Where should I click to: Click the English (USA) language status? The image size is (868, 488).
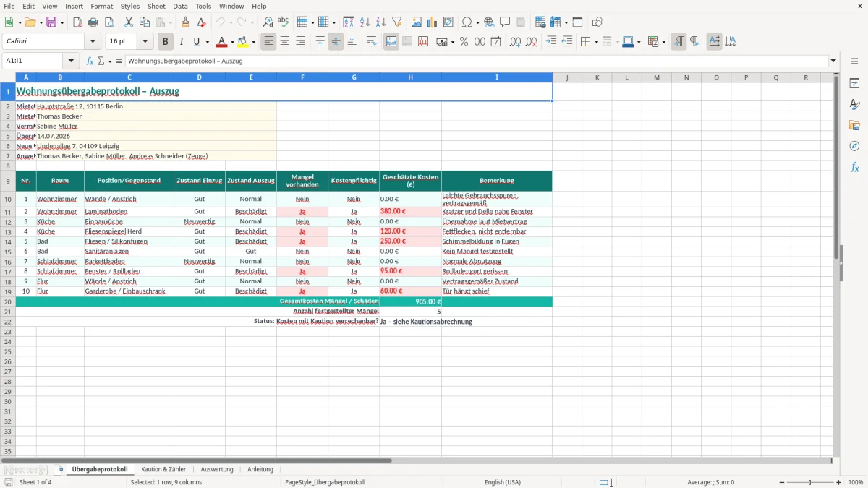pyautogui.click(x=502, y=482)
